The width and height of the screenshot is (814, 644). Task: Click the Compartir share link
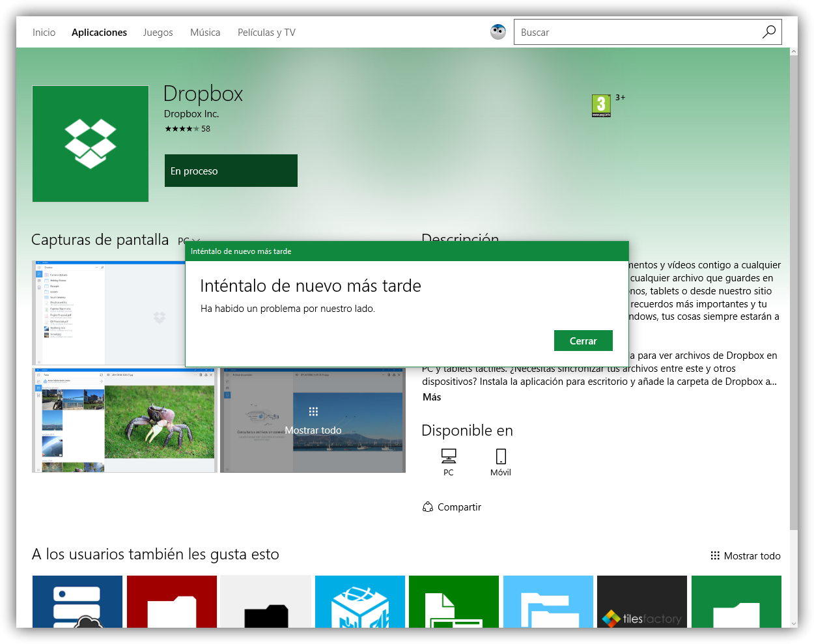[452, 507]
